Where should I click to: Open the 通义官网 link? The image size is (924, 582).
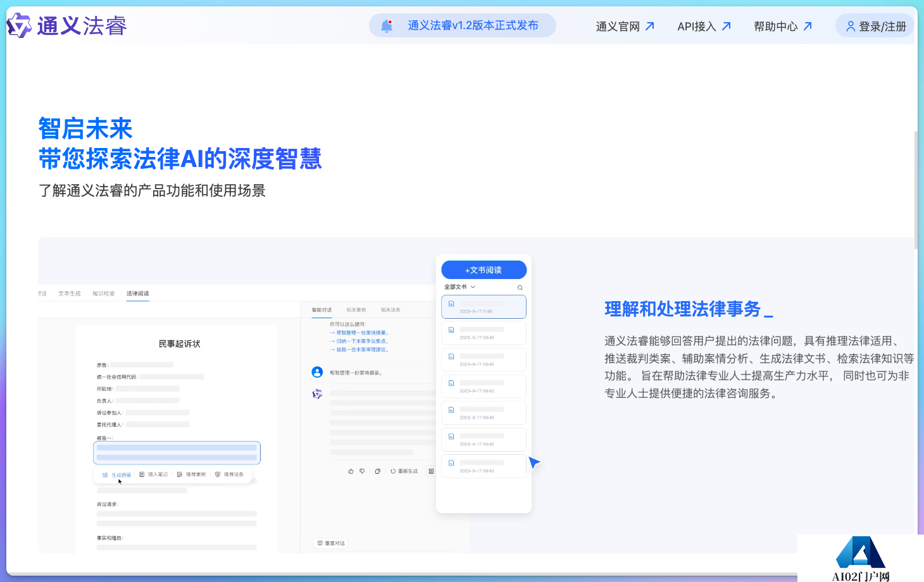point(625,27)
